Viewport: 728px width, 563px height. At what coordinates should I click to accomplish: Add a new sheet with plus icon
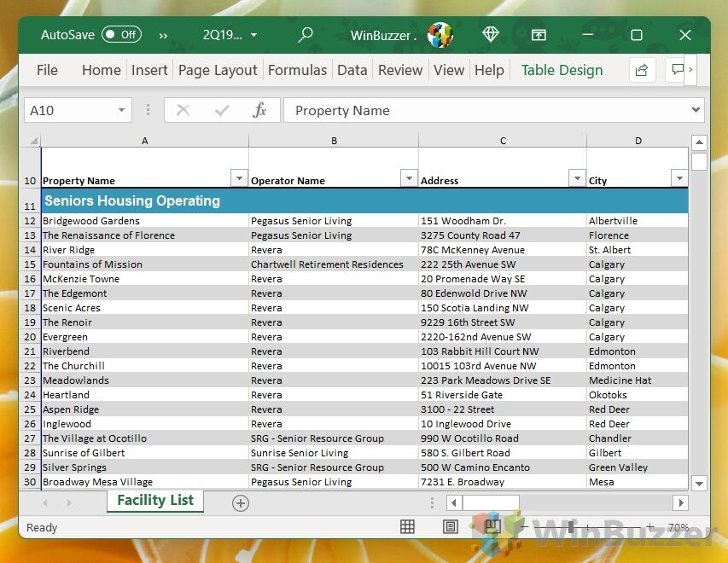click(x=241, y=503)
